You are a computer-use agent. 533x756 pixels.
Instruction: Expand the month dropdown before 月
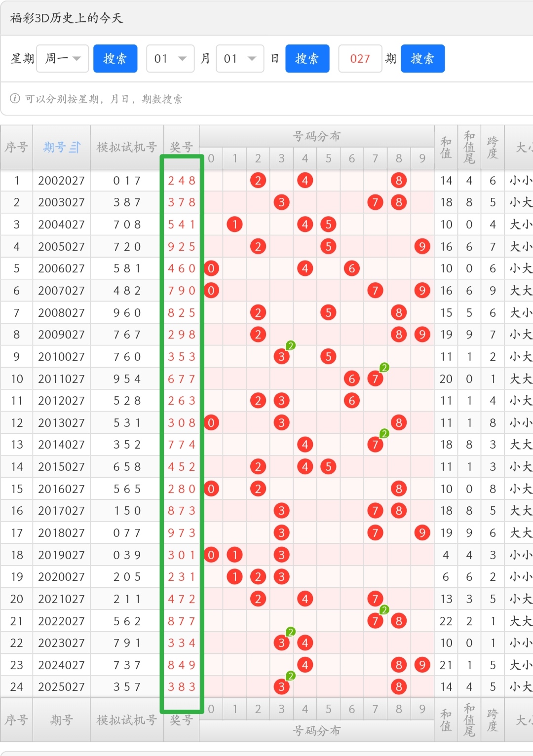click(x=170, y=59)
